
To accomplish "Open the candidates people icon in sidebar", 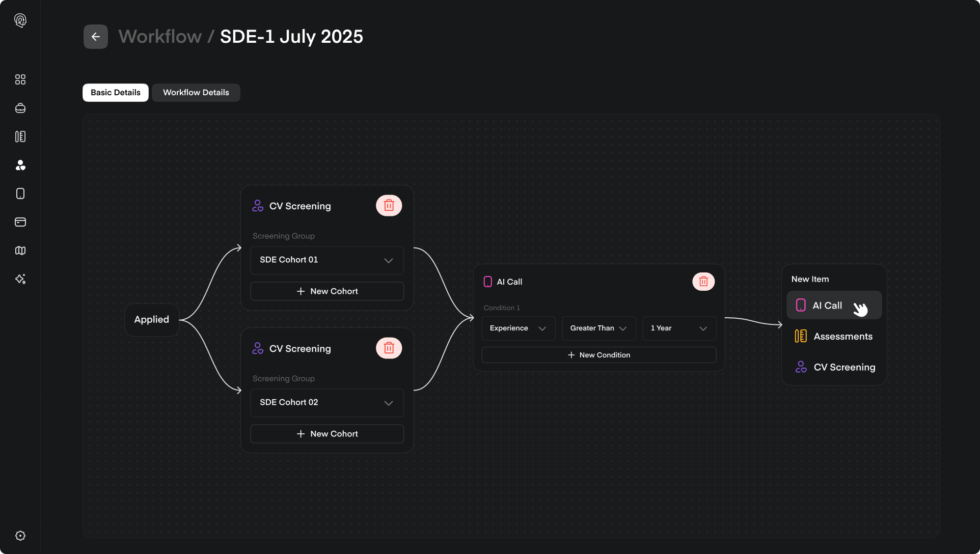I will (x=20, y=165).
